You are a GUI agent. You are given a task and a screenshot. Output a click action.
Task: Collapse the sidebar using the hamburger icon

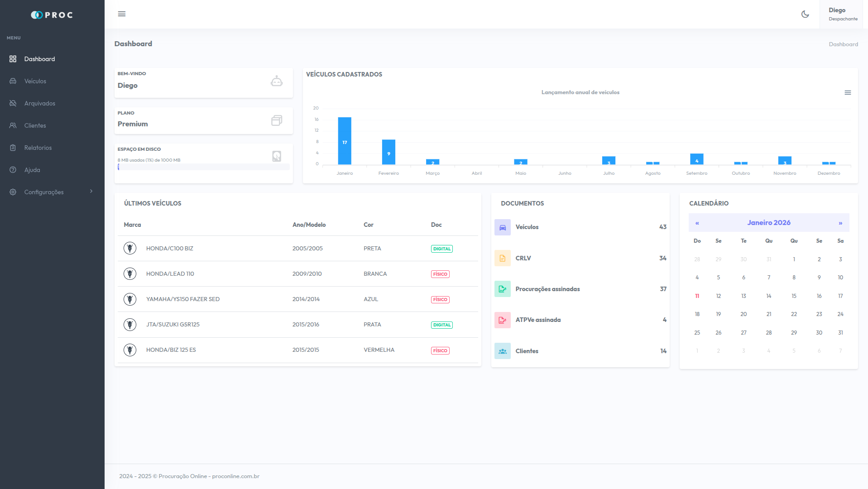click(122, 14)
